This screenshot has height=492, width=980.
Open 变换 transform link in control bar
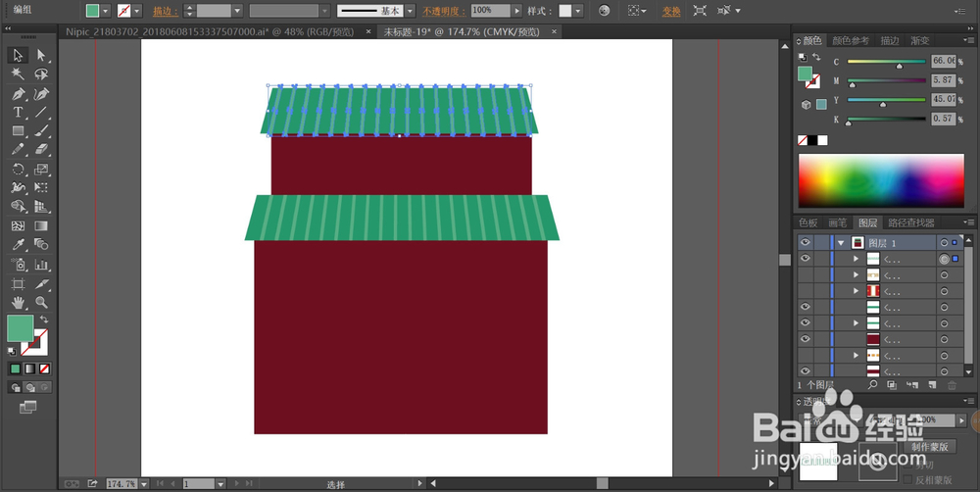671,11
